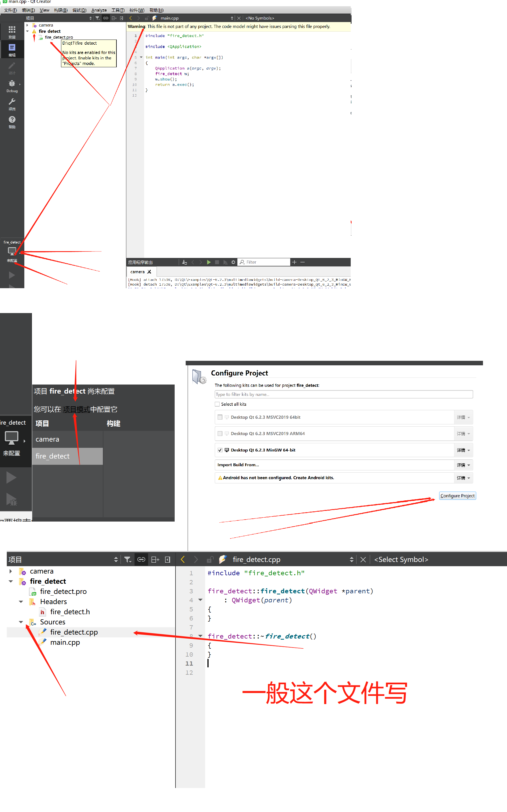Collapse fire detect project in top tree
Image resolution: width=507 pixels, height=812 pixels.
[x=27, y=31]
